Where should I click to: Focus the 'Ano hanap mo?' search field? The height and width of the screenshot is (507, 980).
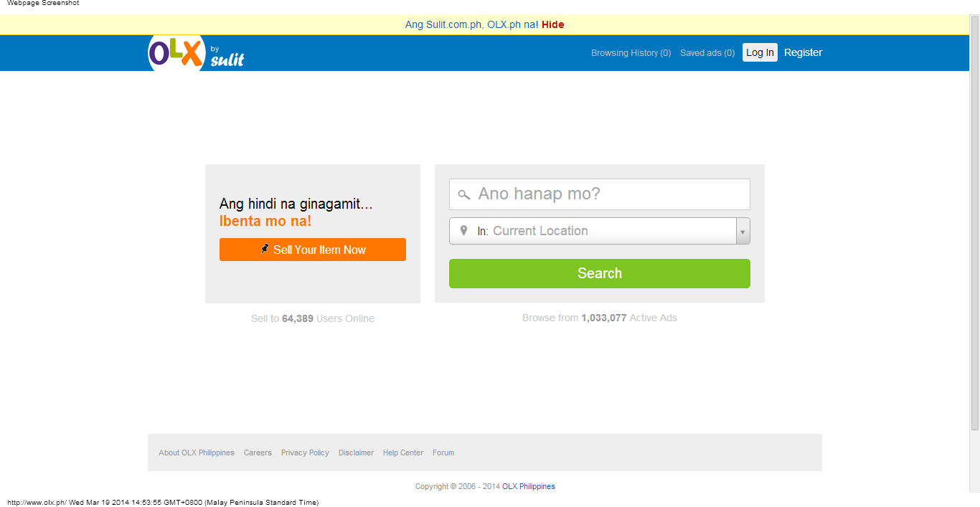coord(600,194)
